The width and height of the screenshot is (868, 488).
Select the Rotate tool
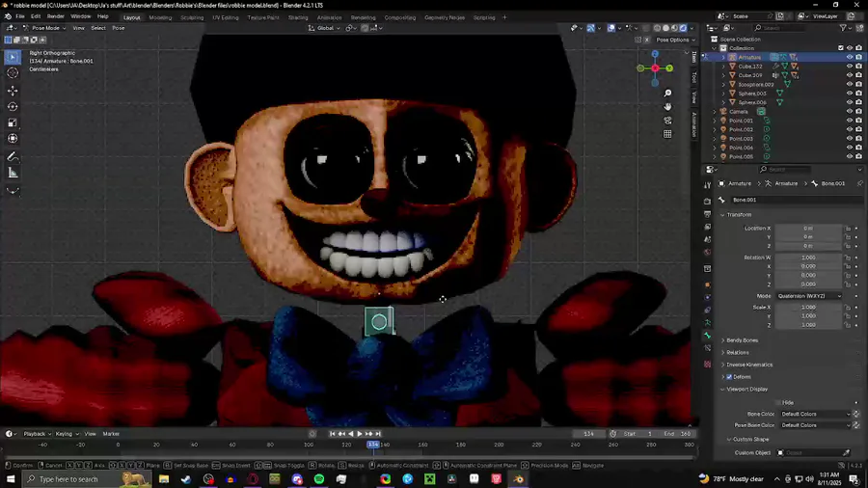(13, 106)
